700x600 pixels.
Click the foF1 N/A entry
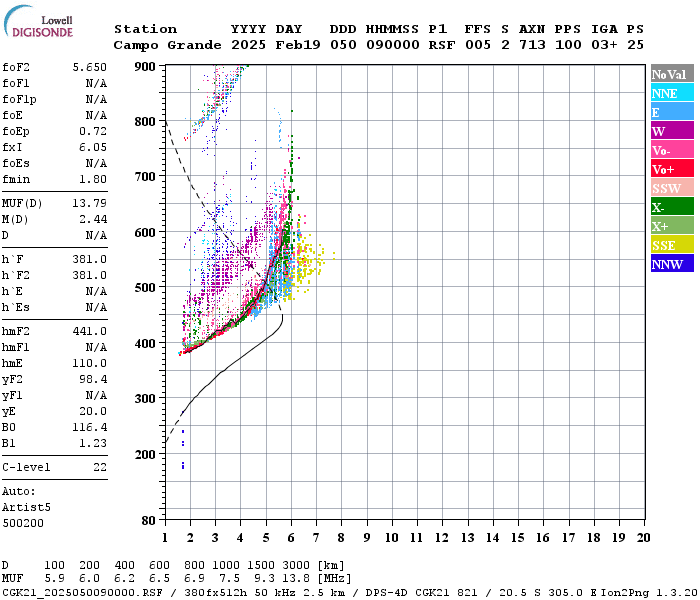[x=54, y=83]
